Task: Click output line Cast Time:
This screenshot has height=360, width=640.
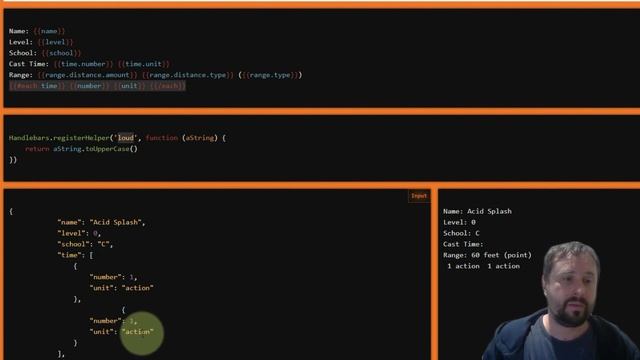Action: (463, 244)
